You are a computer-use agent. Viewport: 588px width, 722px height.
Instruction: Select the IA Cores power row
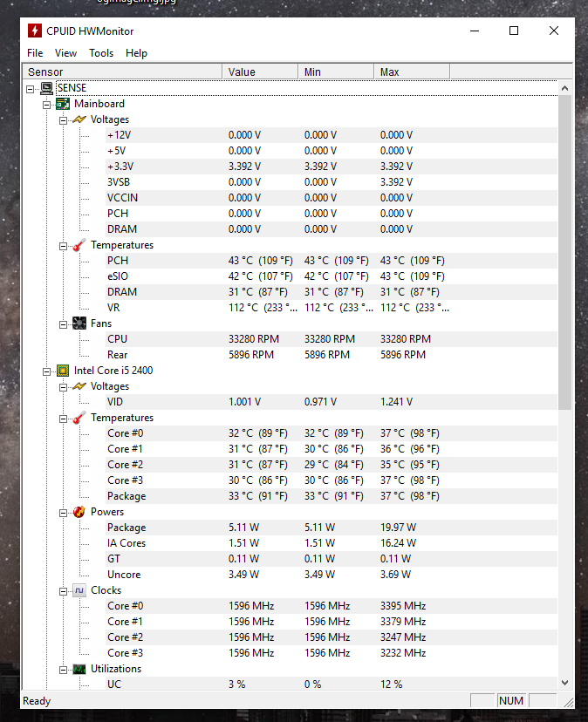331,543
